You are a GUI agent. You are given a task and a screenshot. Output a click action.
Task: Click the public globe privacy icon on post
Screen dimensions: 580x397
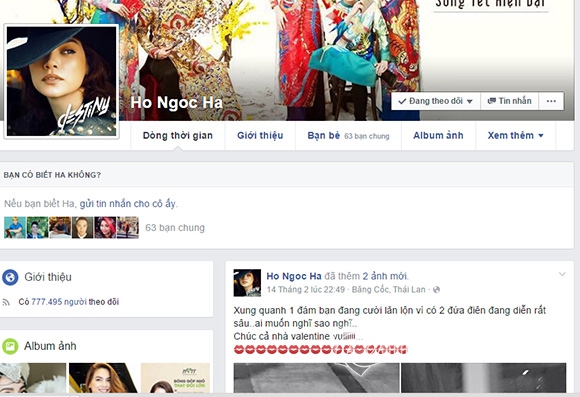[x=436, y=290]
